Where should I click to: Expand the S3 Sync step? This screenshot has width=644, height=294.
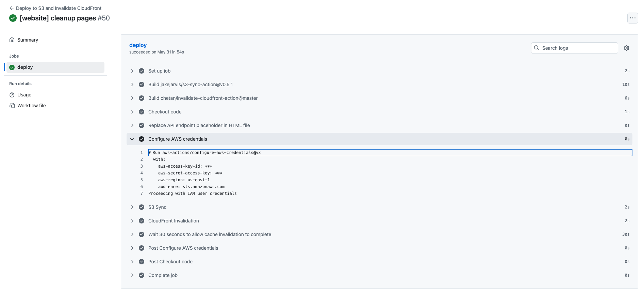379,207
